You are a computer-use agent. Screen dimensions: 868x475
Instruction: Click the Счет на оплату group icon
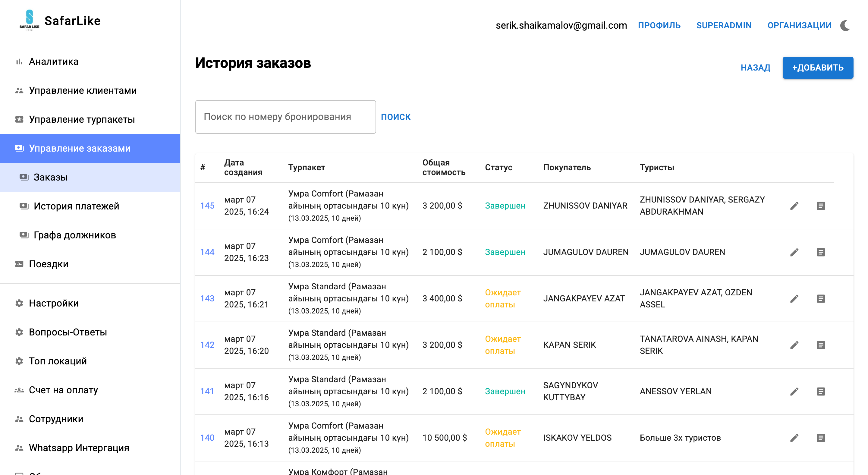point(19,390)
